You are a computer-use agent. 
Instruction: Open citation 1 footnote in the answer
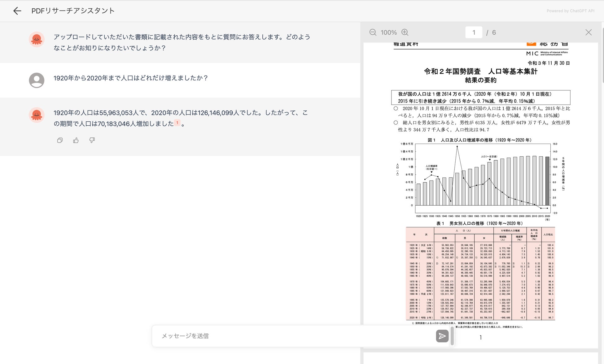click(x=177, y=123)
